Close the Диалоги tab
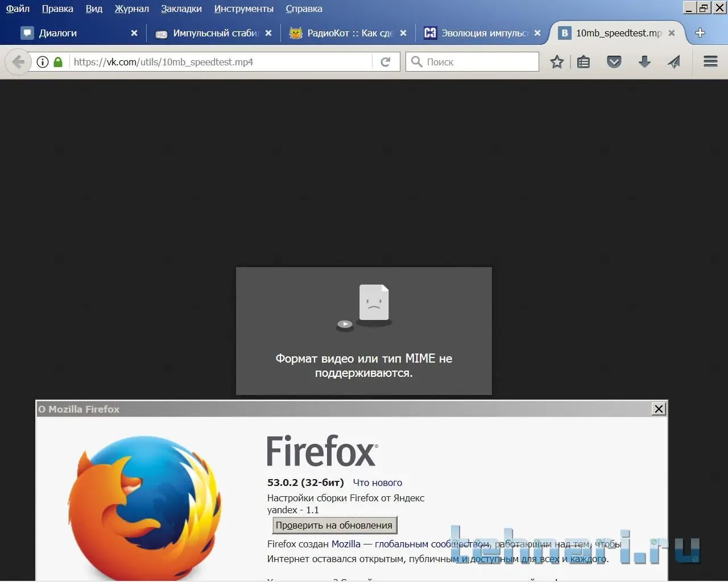 134,33
